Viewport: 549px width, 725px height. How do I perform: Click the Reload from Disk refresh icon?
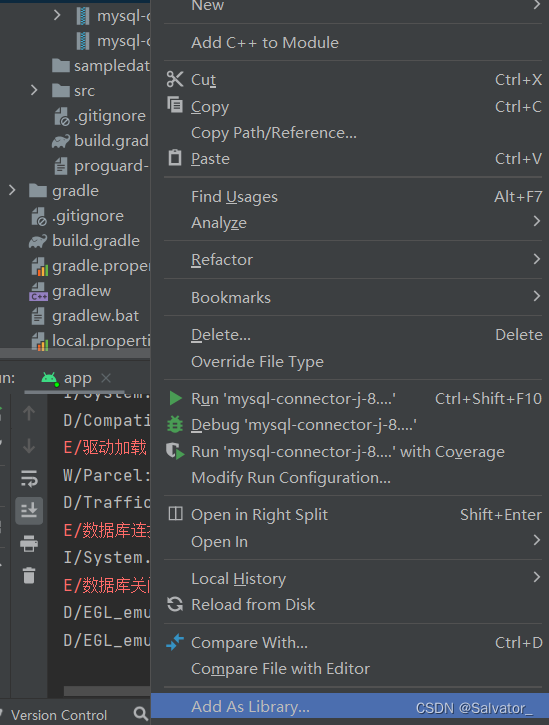click(175, 604)
